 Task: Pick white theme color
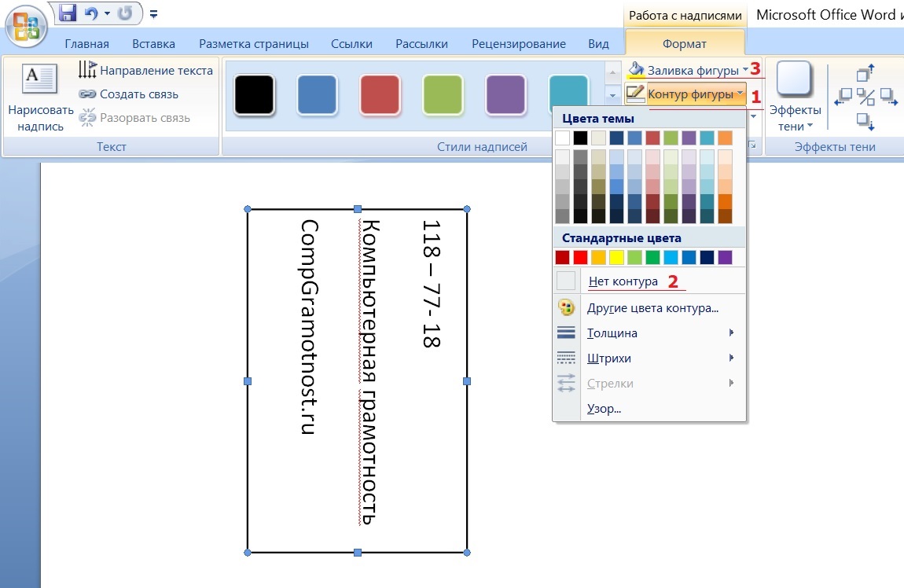tap(563, 138)
